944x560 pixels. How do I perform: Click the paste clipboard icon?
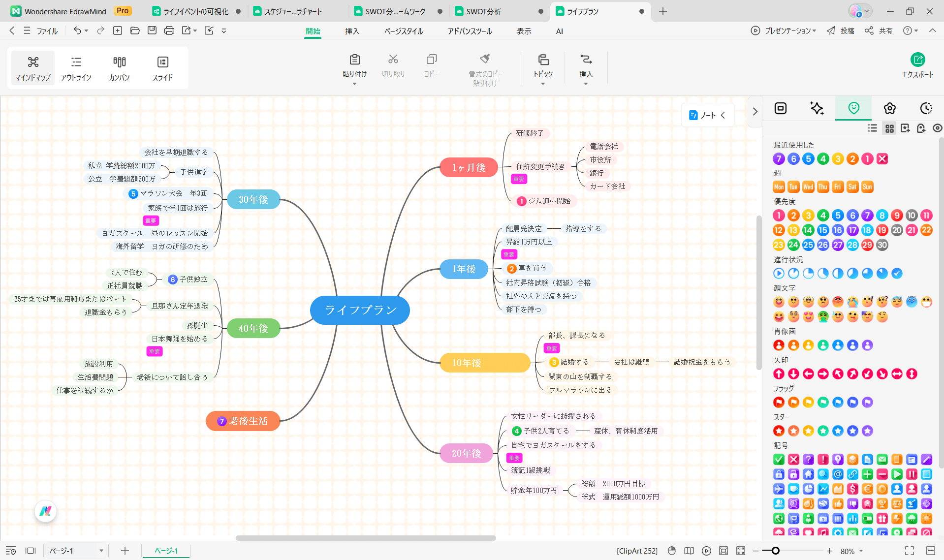(x=354, y=60)
